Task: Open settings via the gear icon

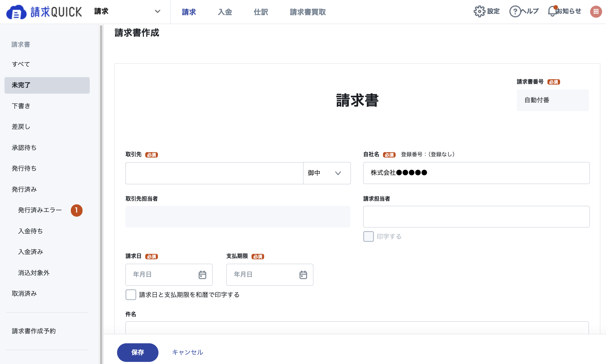Action: coord(479,11)
